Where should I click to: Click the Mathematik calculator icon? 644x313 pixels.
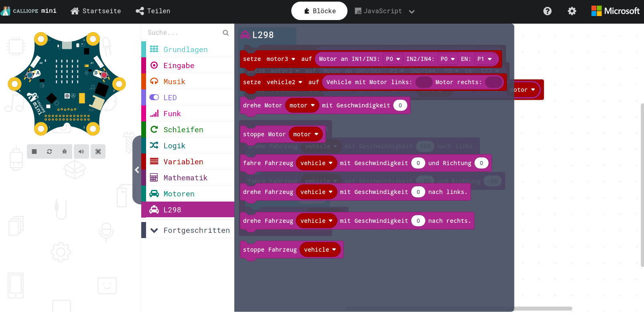tap(154, 178)
